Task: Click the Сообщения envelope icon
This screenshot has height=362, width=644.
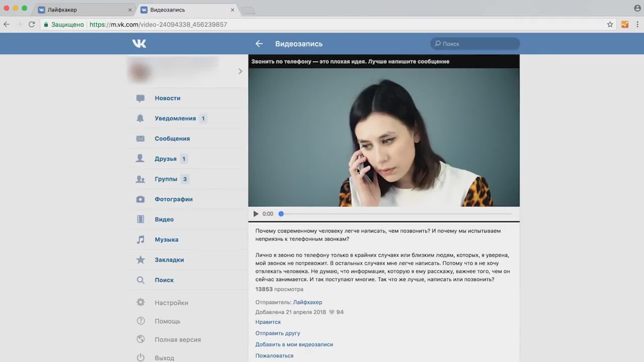Action: click(141, 138)
